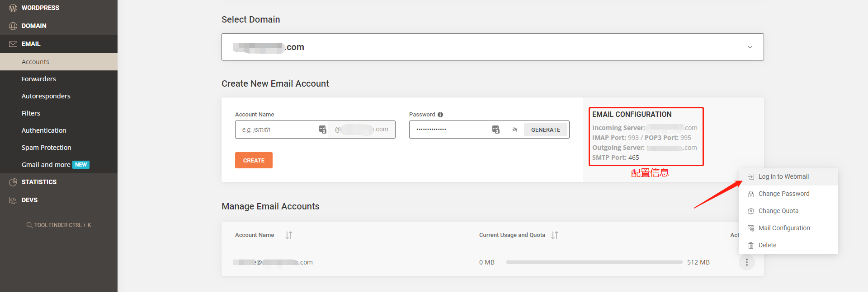Open the Domain sidebar section
The image size is (868, 292).
click(x=59, y=26)
